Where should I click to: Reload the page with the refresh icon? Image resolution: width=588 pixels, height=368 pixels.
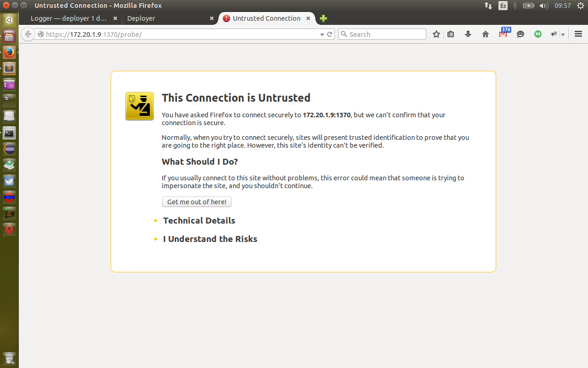pyautogui.click(x=329, y=34)
